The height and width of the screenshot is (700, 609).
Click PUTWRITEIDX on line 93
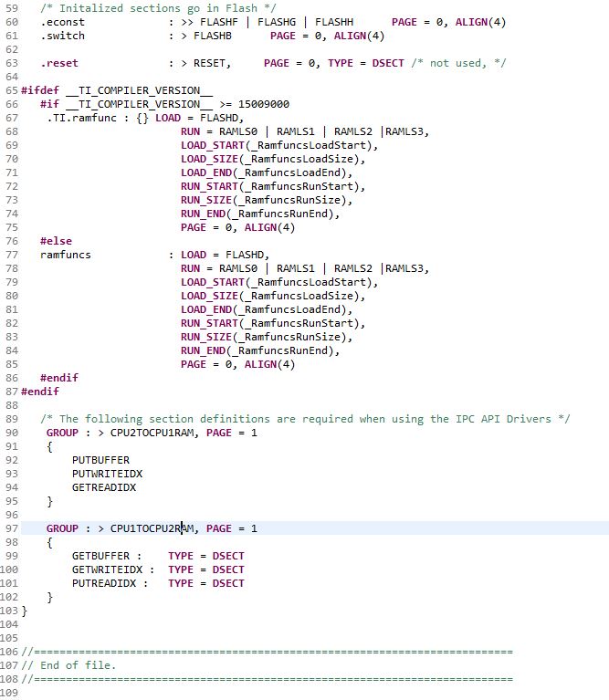pyautogui.click(x=107, y=474)
